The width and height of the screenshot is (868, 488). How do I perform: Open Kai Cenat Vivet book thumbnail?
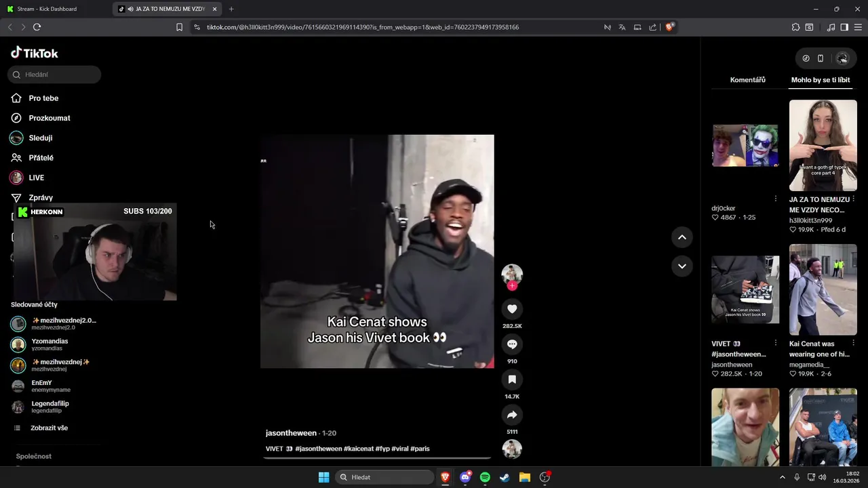point(745,289)
